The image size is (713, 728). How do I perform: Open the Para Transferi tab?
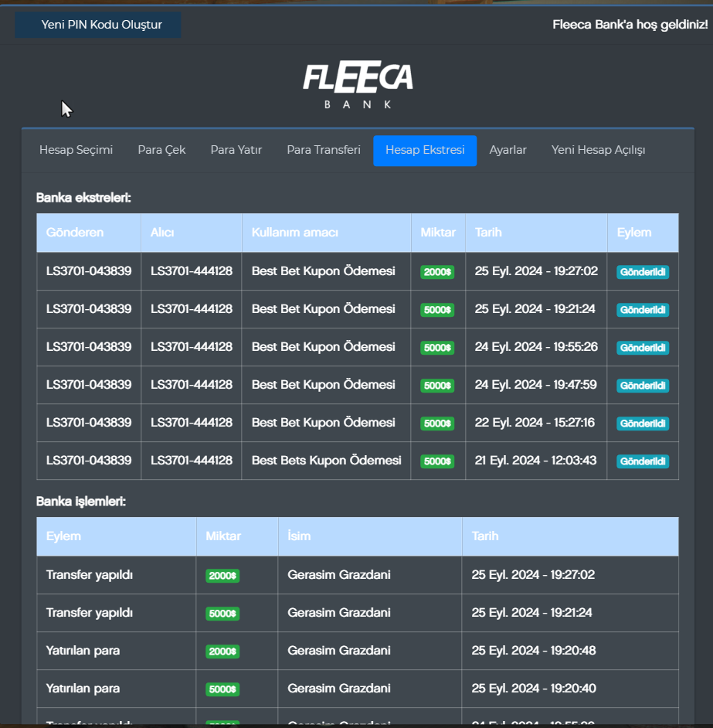click(323, 150)
